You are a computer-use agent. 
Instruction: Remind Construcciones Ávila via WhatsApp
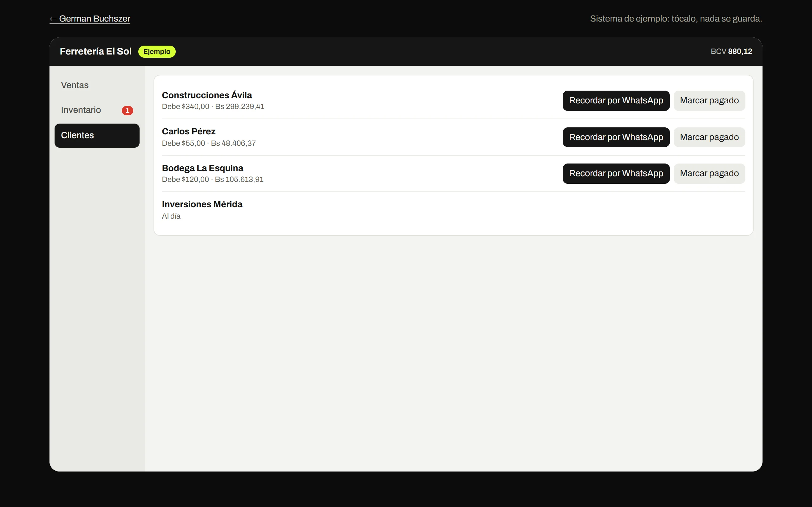[x=616, y=100]
